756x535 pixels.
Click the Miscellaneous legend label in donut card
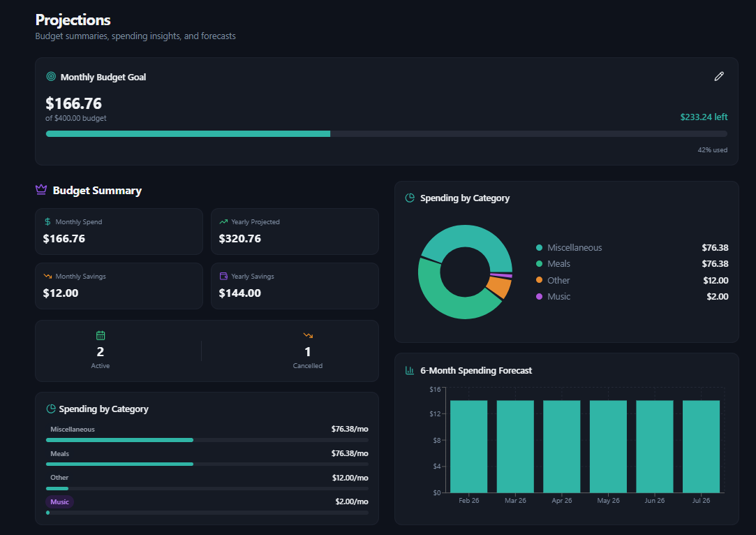click(575, 247)
